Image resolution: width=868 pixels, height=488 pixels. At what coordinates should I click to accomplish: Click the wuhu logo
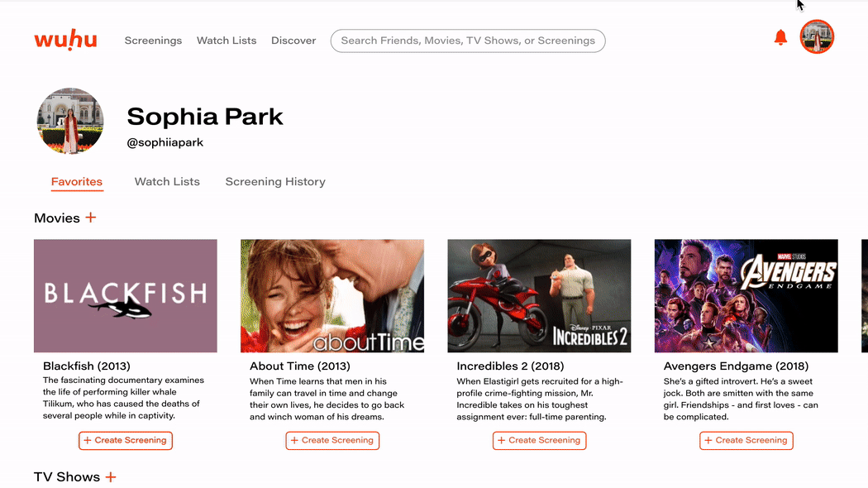[x=65, y=40]
